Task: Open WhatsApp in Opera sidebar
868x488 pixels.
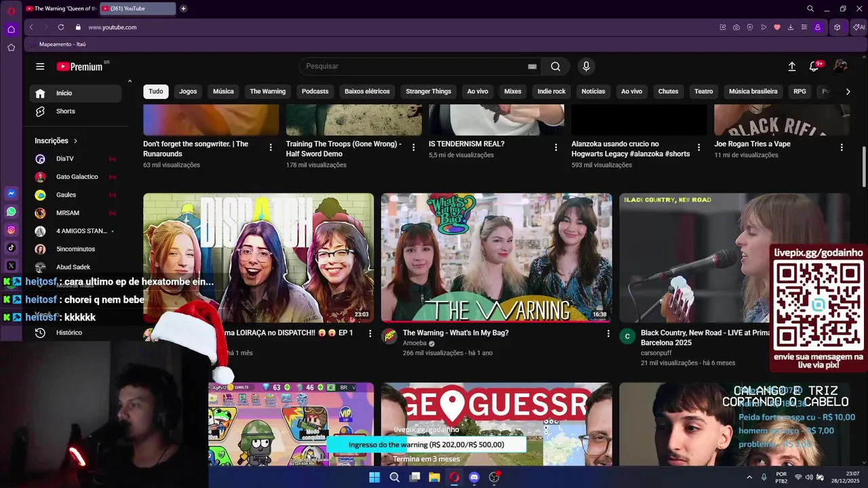Action: (x=11, y=212)
